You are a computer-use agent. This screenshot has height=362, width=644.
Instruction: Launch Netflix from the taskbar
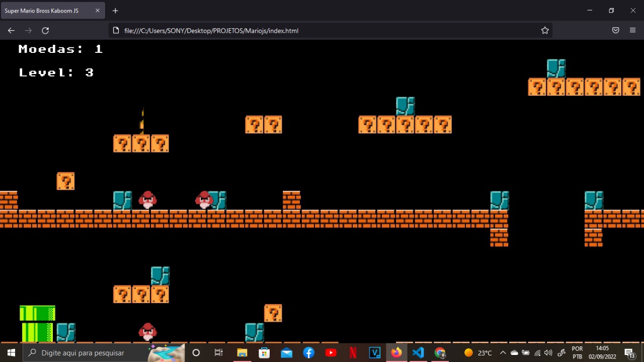click(353, 353)
